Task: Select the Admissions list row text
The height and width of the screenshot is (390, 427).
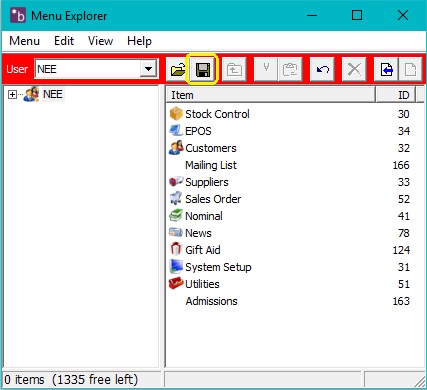Action: point(211,301)
